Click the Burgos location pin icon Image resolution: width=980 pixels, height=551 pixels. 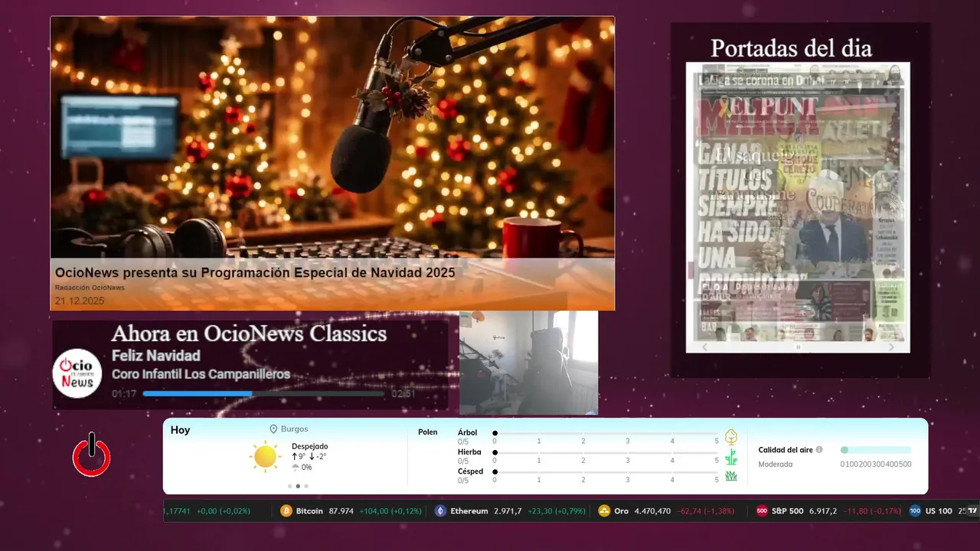[273, 429]
